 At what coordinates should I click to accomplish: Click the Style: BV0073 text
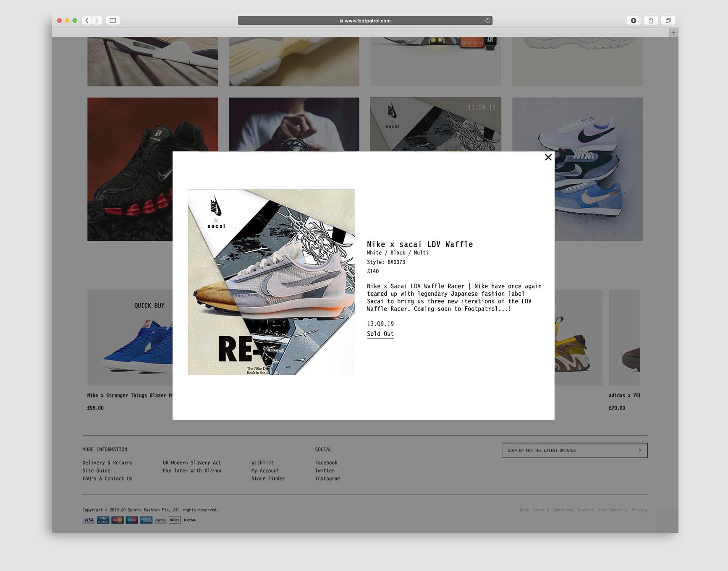coord(386,262)
